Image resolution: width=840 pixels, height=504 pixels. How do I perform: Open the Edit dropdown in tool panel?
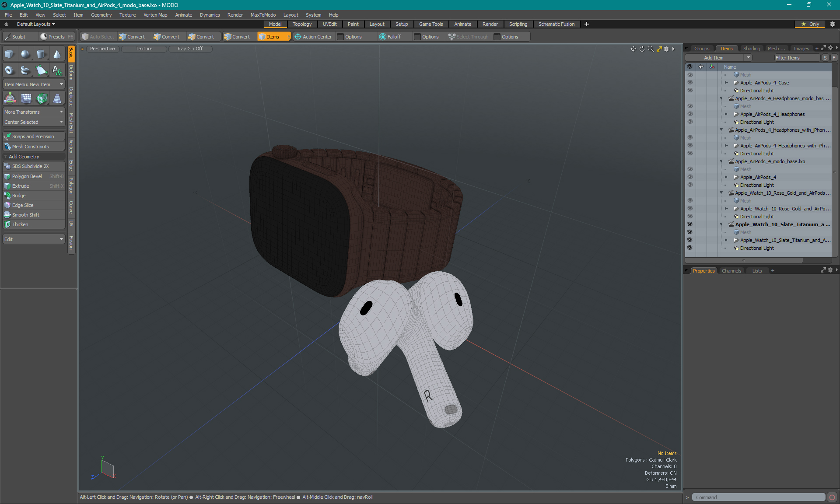[34, 239]
